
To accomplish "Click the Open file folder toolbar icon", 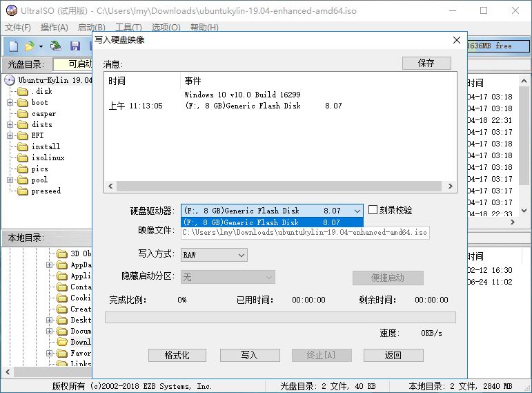I will 30,46.
